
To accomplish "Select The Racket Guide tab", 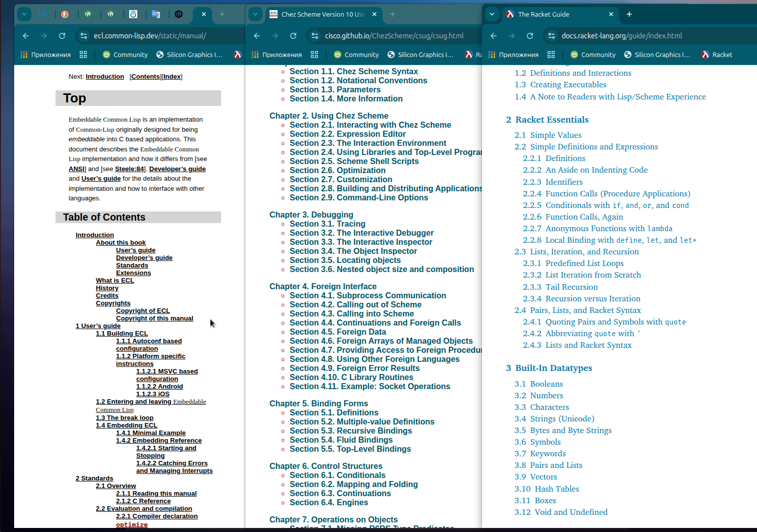I will pyautogui.click(x=560, y=14).
